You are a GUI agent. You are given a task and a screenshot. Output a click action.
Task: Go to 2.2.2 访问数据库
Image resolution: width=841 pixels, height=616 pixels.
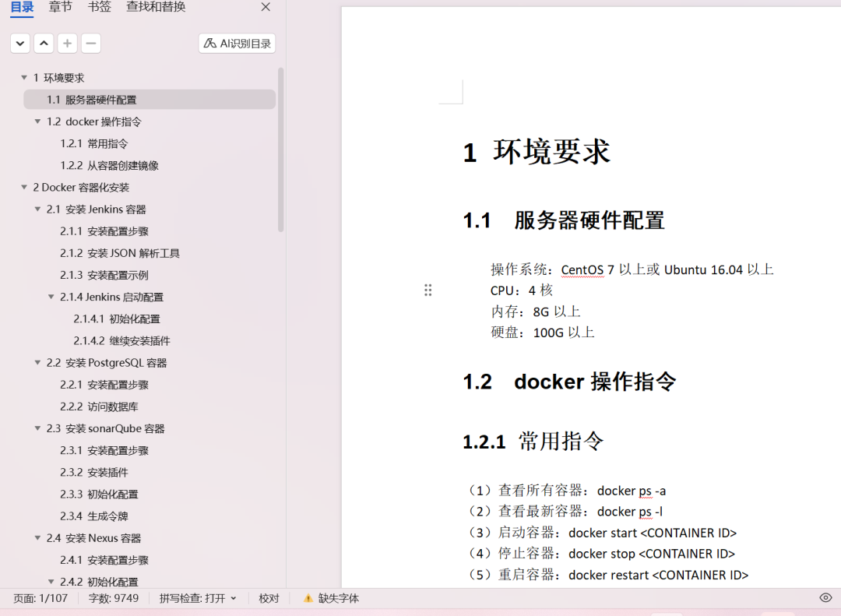(99, 407)
